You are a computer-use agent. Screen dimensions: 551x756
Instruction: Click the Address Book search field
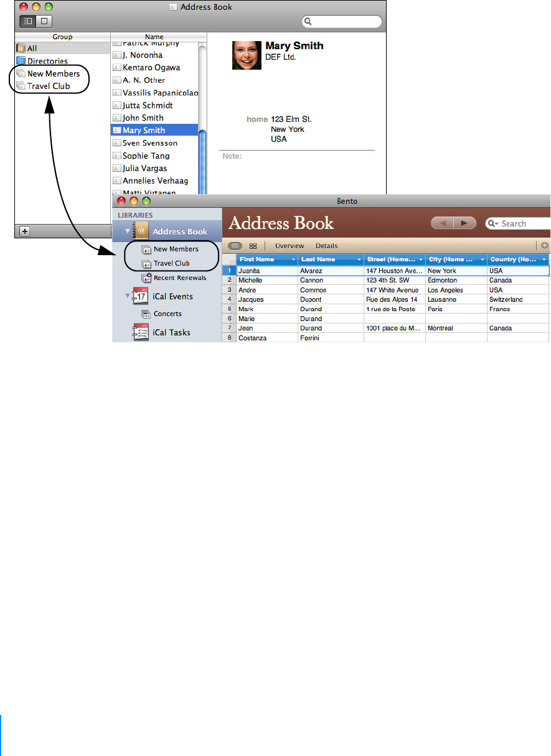(x=342, y=21)
